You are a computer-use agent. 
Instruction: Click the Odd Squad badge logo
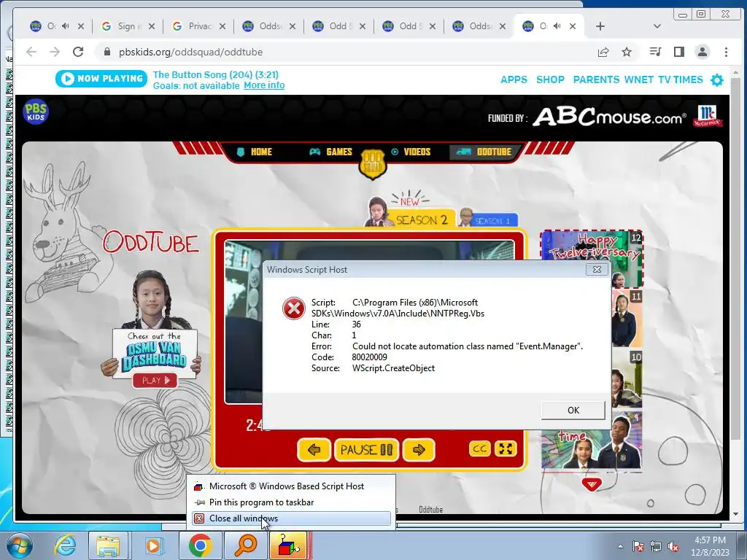pos(373,163)
